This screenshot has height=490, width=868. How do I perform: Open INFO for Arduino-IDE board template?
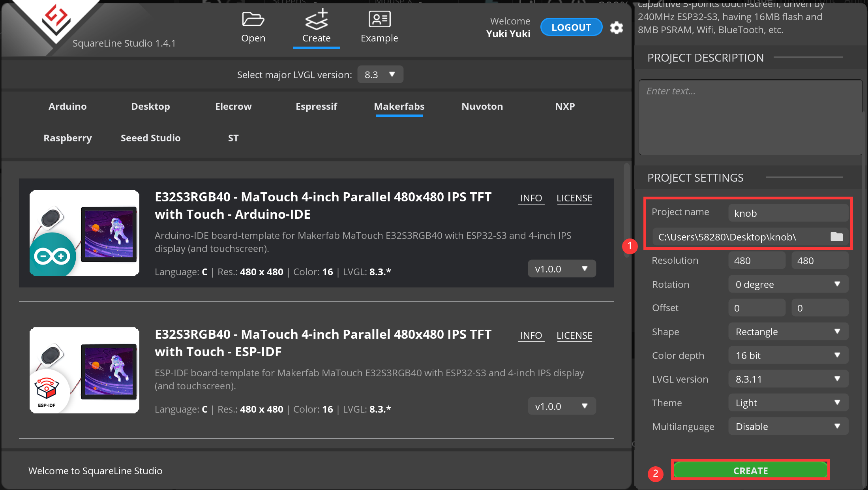click(x=531, y=198)
